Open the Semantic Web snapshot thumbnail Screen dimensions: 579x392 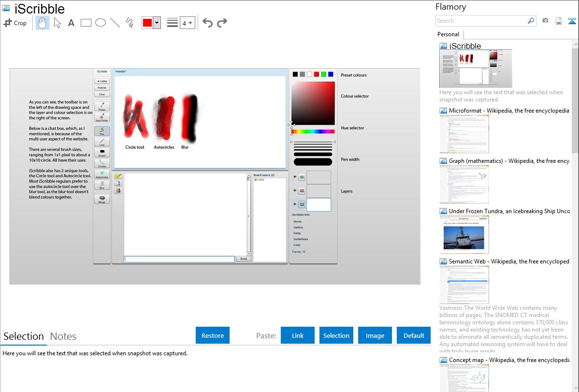pos(464,285)
